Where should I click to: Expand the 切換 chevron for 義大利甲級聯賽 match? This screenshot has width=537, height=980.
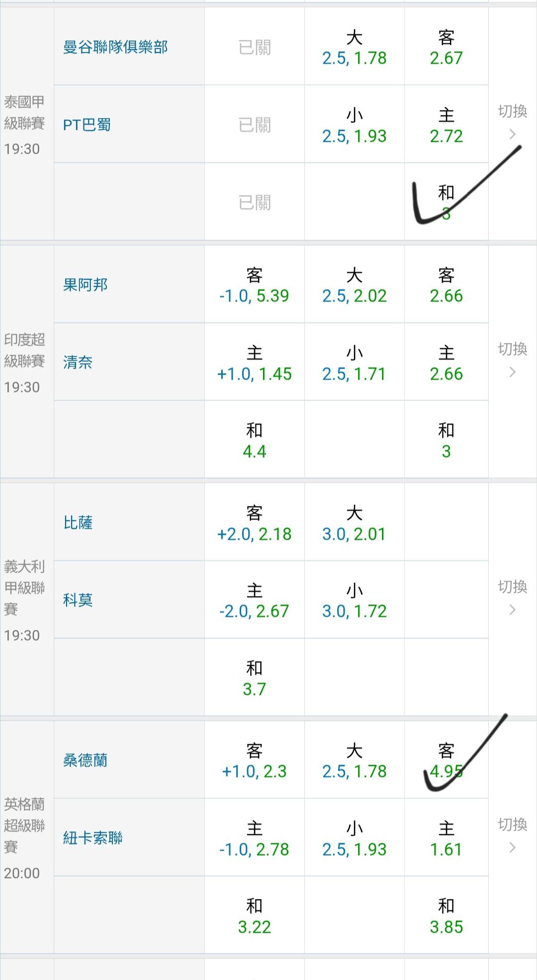pos(512,598)
